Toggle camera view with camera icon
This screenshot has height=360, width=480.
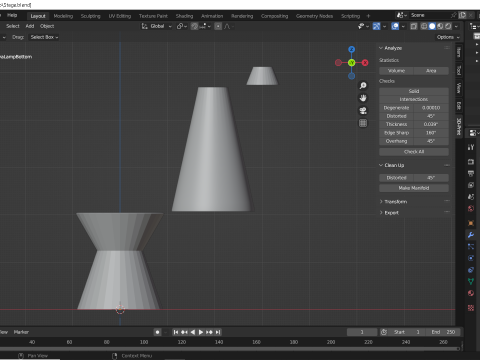363,111
